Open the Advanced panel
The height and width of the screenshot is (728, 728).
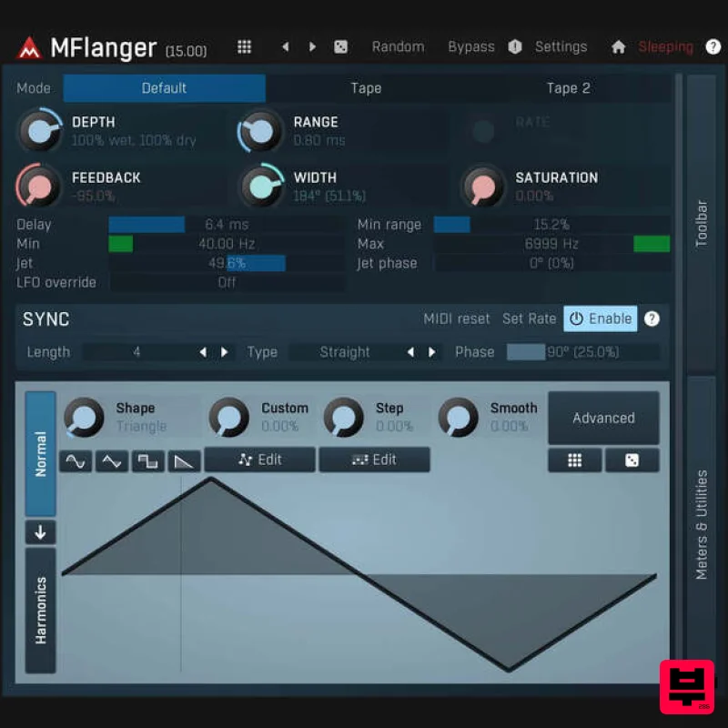(x=603, y=418)
